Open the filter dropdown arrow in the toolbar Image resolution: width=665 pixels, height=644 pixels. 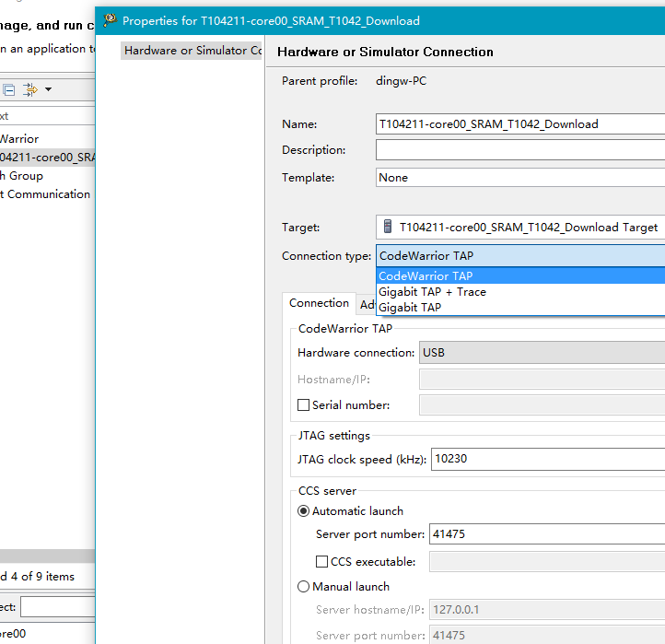pyautogui.click(x=48, y=89)
